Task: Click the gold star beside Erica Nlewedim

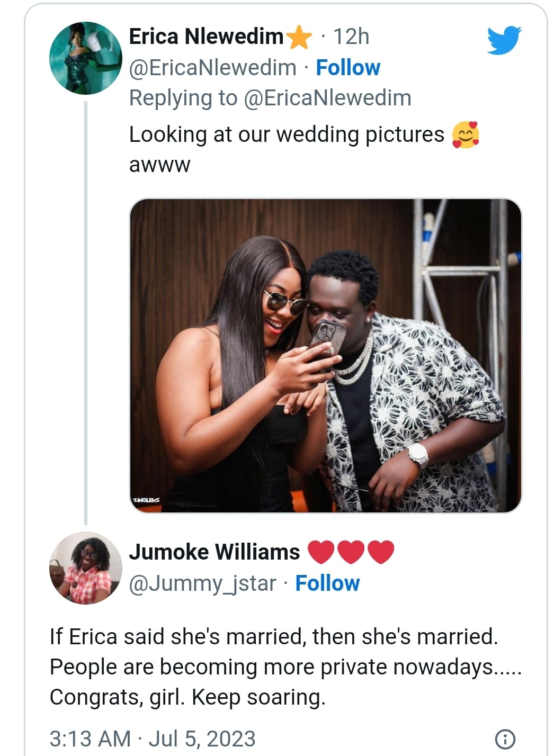Action: click(299, 38)
